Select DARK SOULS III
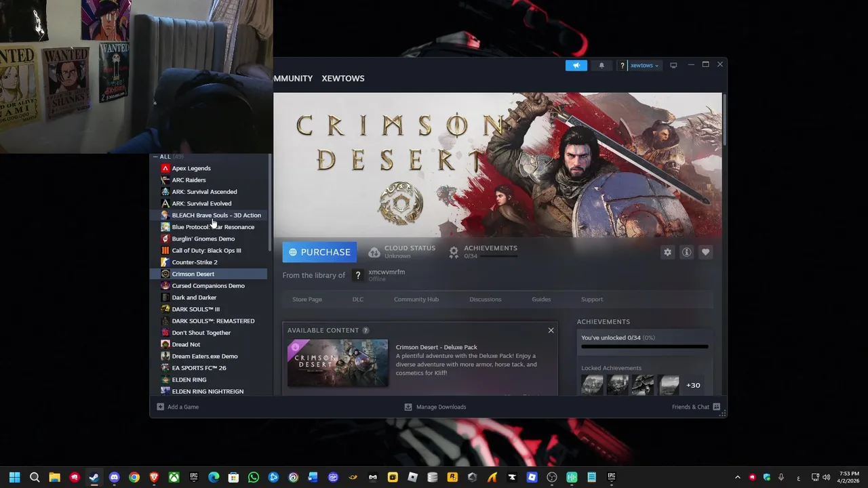The image size is (868, 488). [x=209, y=309]
